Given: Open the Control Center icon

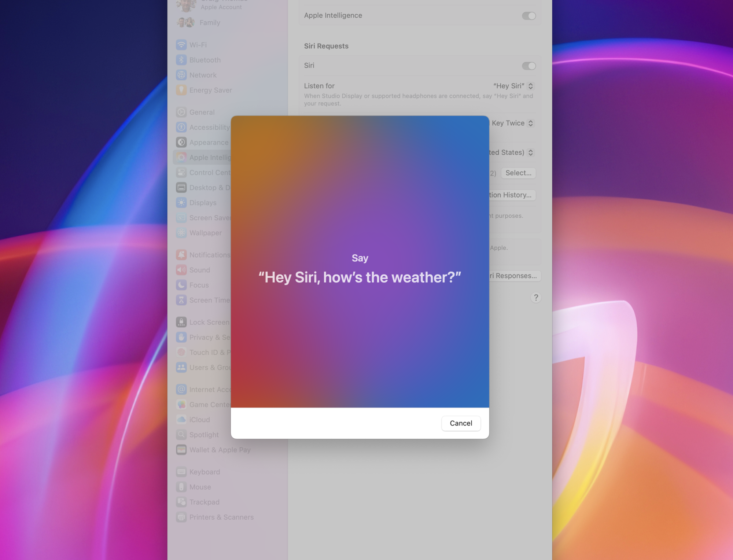Looking at the screenshot, I should coord(181,172).
